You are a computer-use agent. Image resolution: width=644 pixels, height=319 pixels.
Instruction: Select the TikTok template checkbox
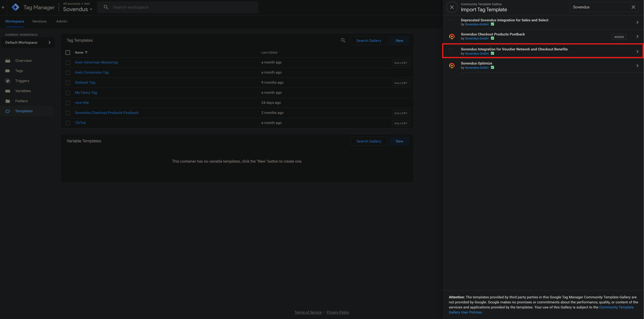pos(68,123)
